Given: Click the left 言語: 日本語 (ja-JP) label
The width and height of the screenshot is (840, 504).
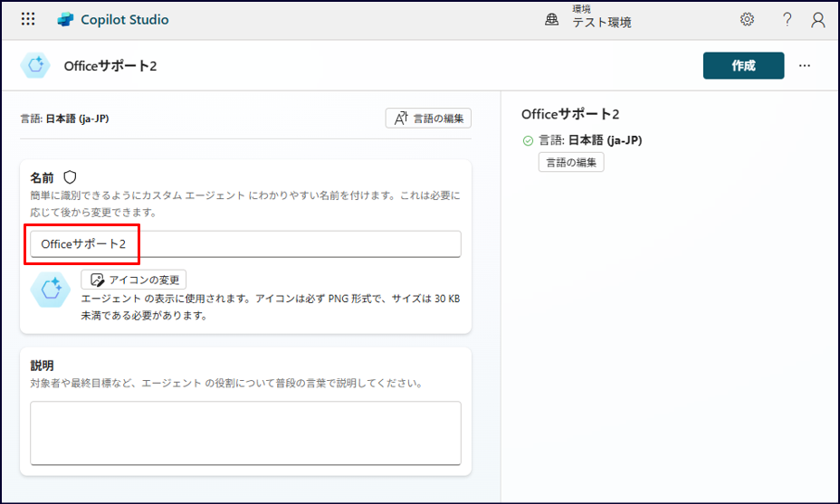Looking at the screenshot, I should click(x=65, y=119).
